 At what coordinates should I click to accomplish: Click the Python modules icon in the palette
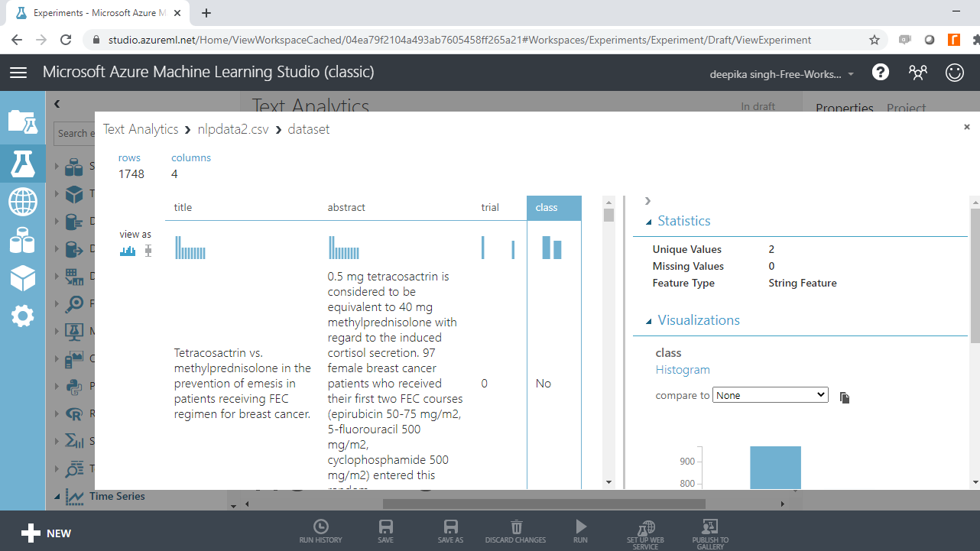click(x=74, y=386)
